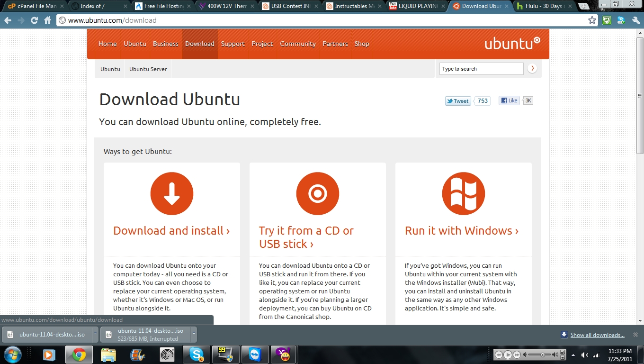Open Skype from the taskbar
This screenshot has height=364, width=644.
[x=197, y=355]
